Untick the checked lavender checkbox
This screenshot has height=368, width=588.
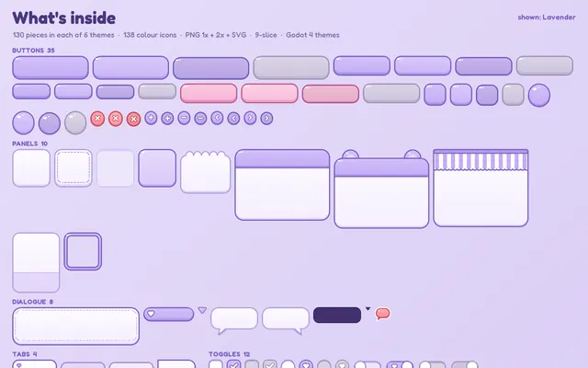tap(233, 364)
